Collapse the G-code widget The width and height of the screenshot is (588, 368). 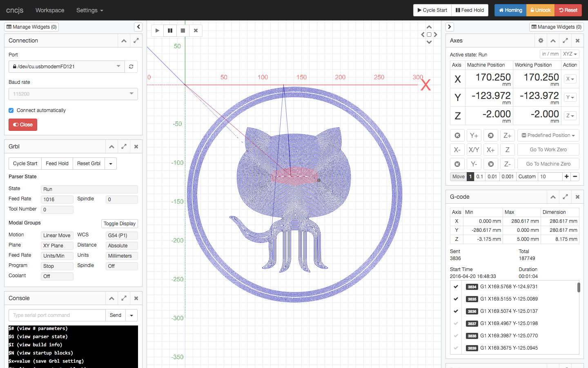(x=553, y=197)
